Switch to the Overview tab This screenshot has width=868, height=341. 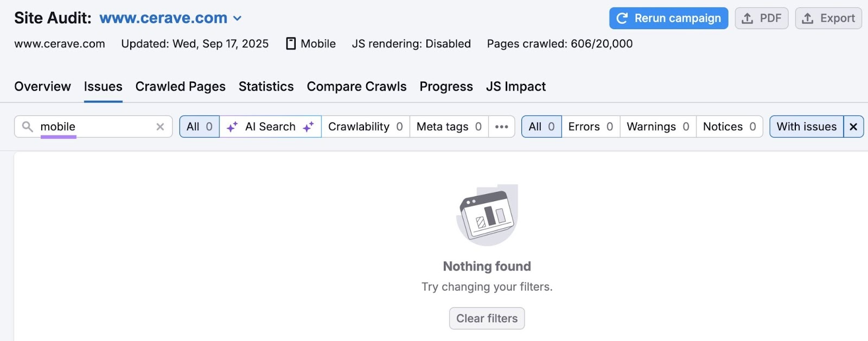(x=42, y=86)
